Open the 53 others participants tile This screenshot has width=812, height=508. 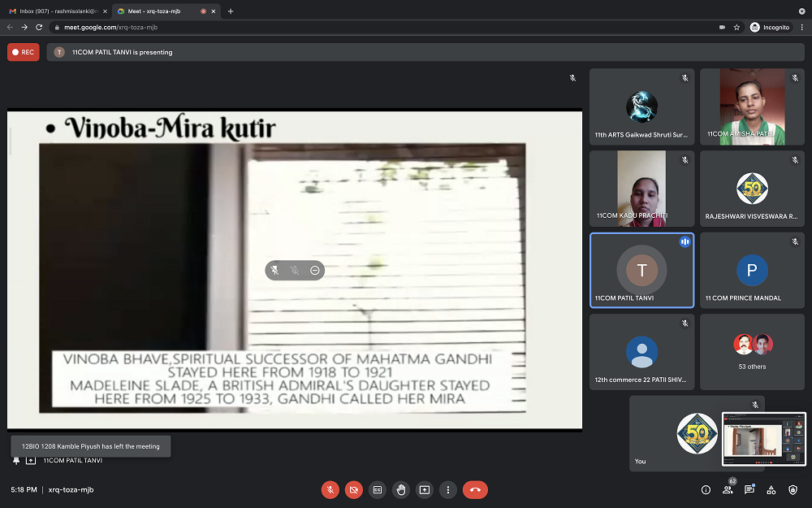[x=752, y=352]
